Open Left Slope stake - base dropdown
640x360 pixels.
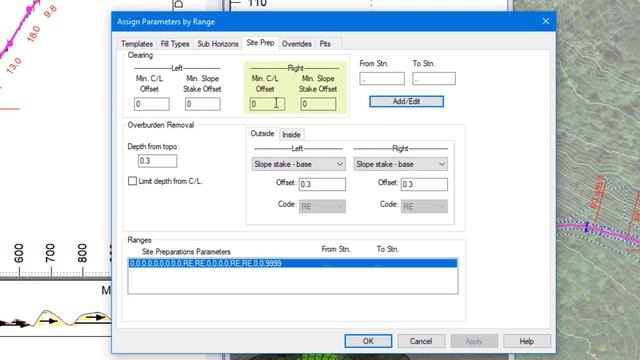298,164
